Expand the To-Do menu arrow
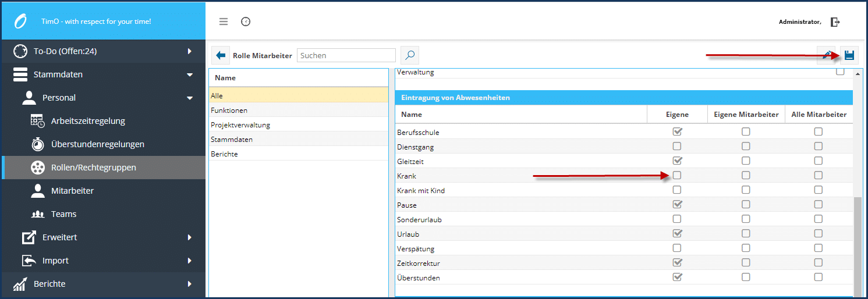The image size is (868, 299). coord(189,51)
